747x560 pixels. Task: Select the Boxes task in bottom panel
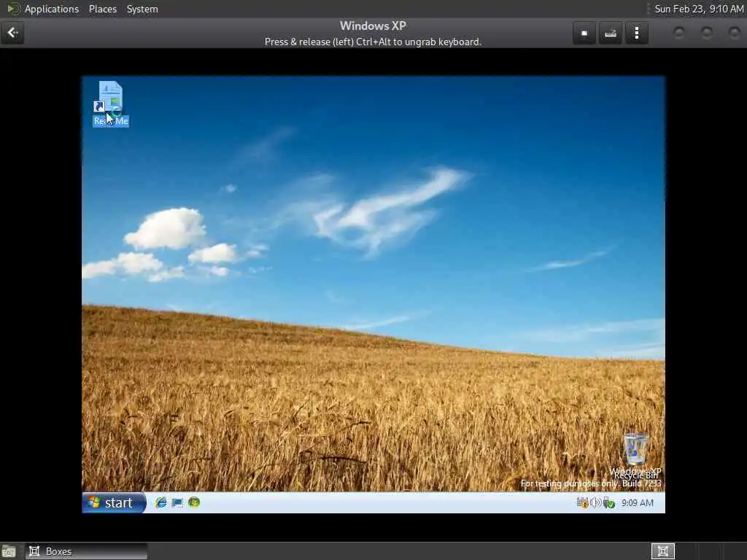tap(86, 551)
